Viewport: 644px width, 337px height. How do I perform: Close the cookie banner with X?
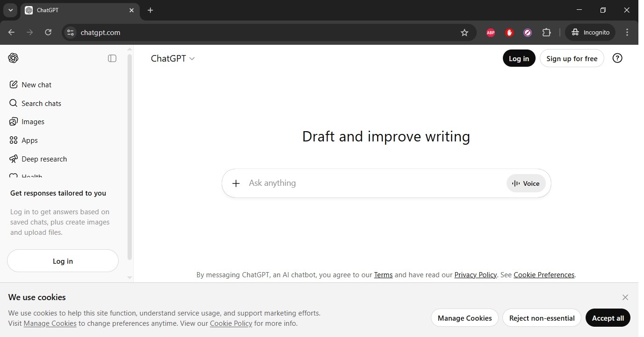point(625,297)
